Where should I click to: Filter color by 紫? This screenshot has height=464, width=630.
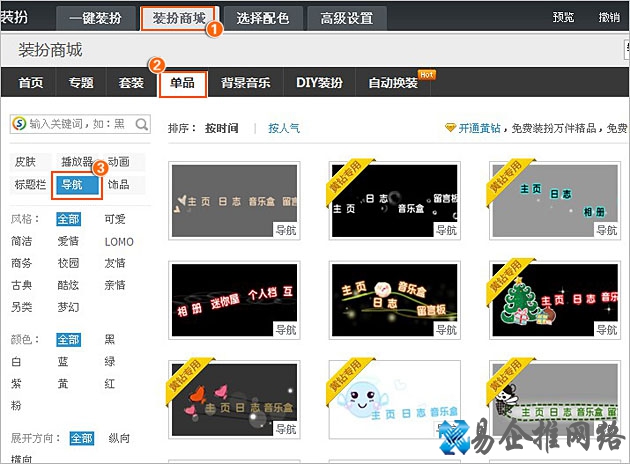coord(16,384)
